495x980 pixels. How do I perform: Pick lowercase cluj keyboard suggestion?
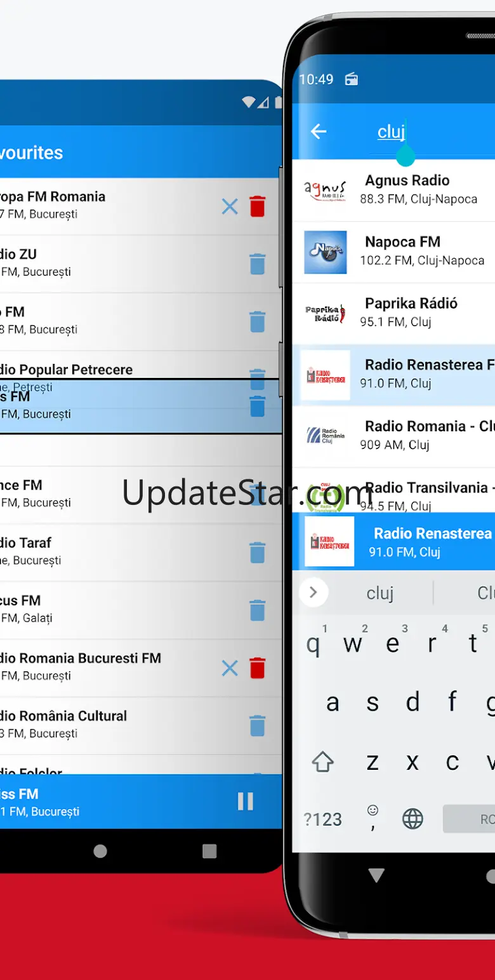[x=380, y=593]
